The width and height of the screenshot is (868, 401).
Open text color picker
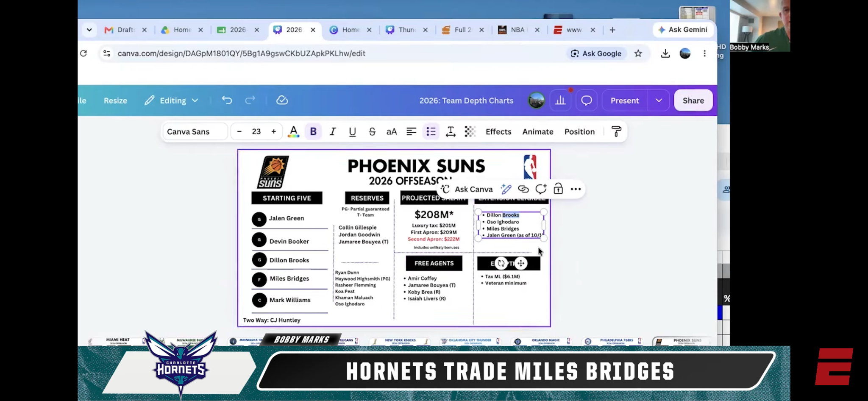(293, 131)
